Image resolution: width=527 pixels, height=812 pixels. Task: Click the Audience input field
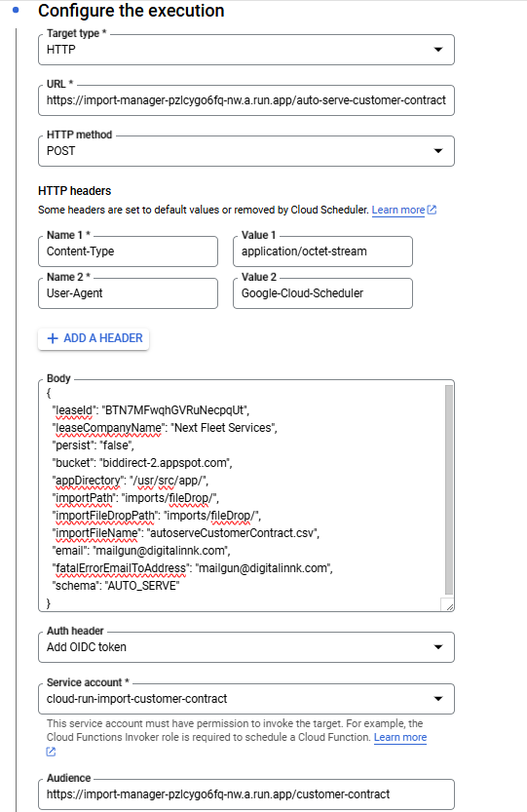pos(246,794)
